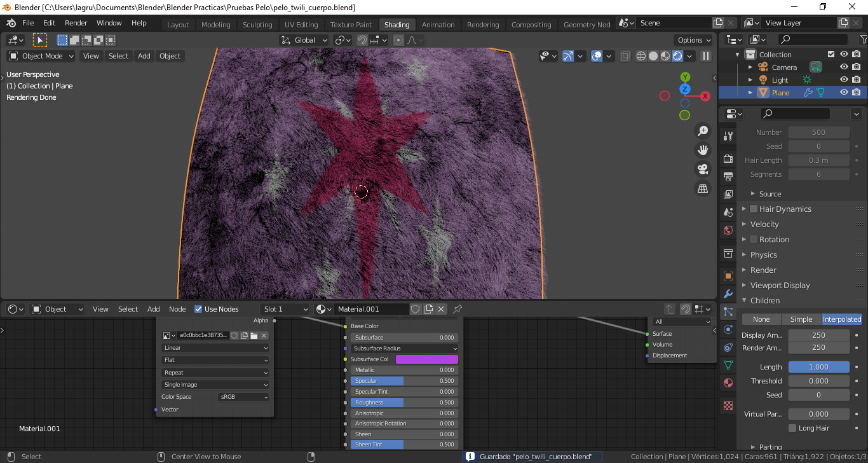
Task: Open image file with folder icon in node
Action: (254, 335)
